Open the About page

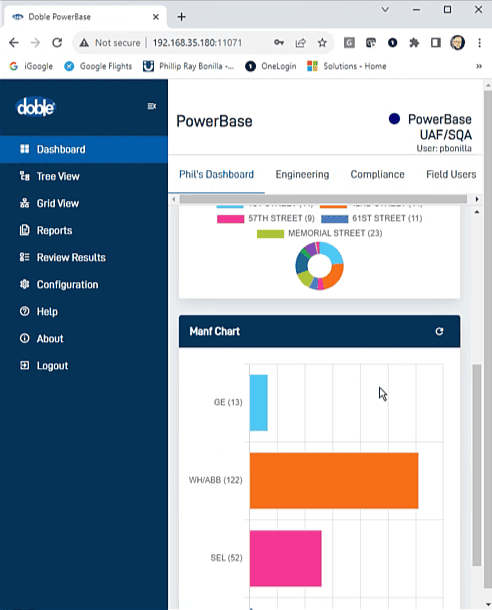pos(84,338)
